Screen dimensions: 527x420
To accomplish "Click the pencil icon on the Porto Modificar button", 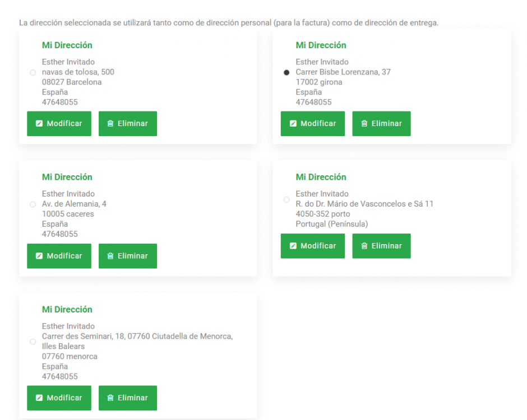I will pos(293,246).
